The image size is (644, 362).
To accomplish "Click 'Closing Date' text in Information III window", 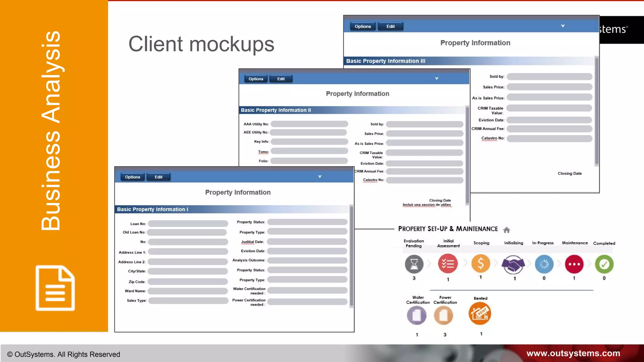I will click(x=569, y=173).
